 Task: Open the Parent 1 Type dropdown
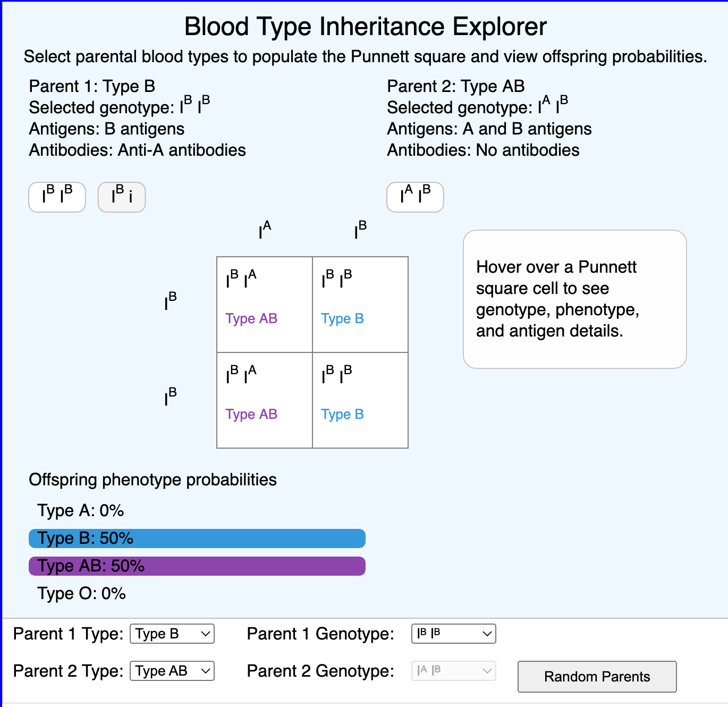pyautogui.click(x=172, y=634)
